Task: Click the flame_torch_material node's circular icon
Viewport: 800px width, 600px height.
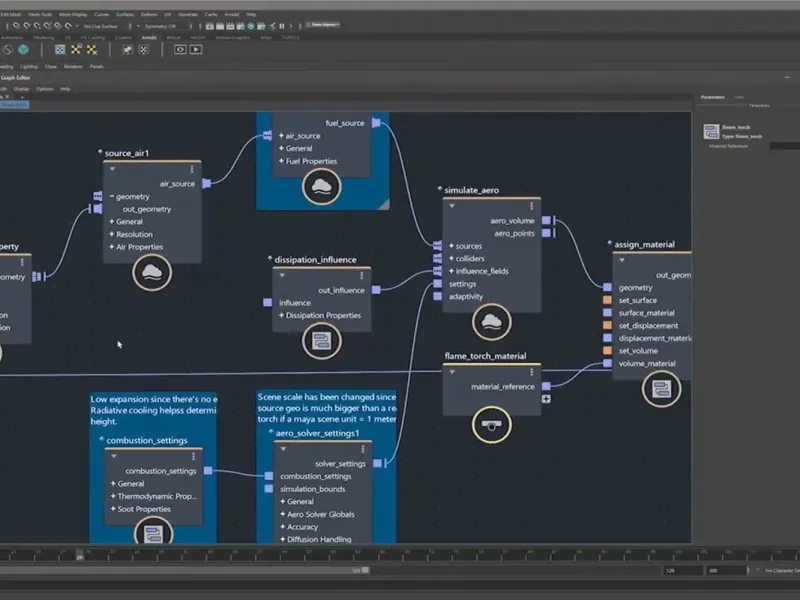Action: (491, 424)
